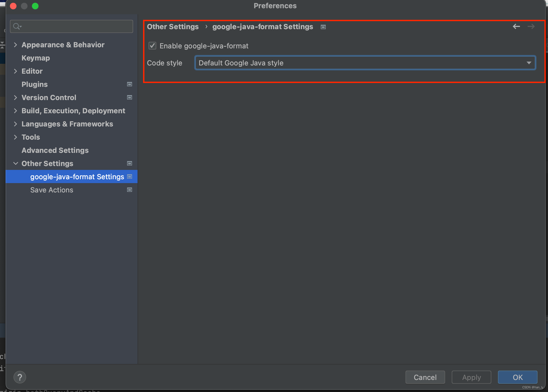Confirm with the OK button
The width and height of the screenshot is (548, 392).
[517, 377]
